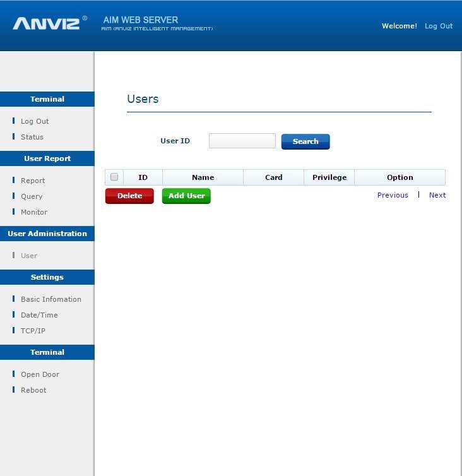This screenshot has height=476, width=462.
Task: Log out via the top-right header link
Action: tap(438, 26)
